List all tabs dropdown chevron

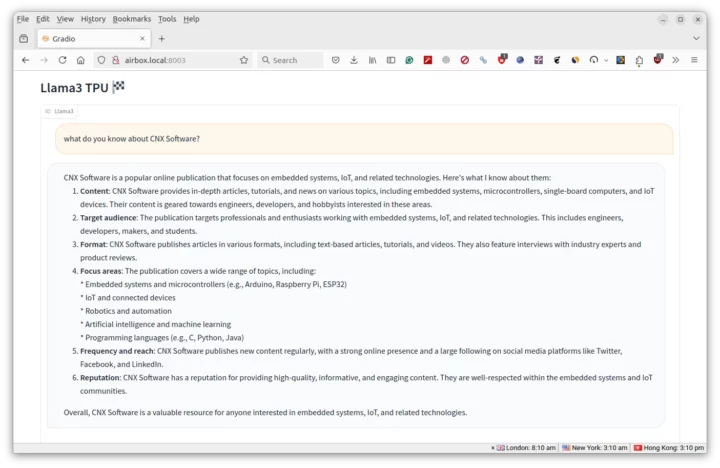(696, 39)
